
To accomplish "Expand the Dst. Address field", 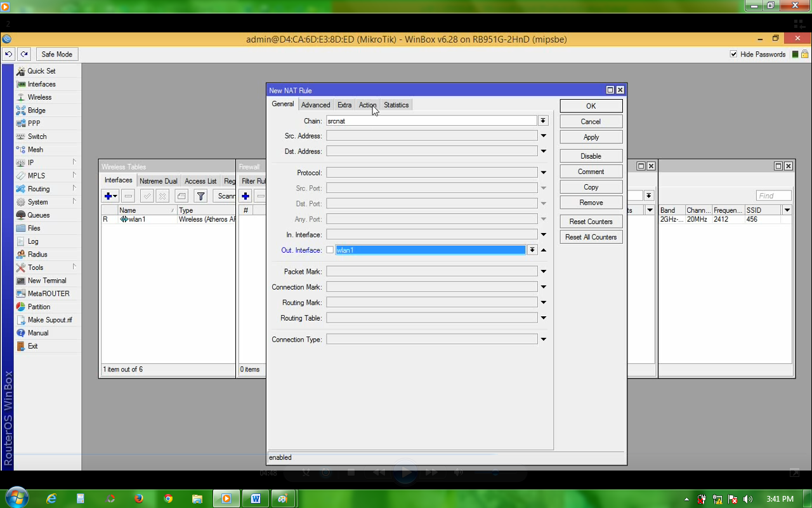I will (x=544, y=151).
